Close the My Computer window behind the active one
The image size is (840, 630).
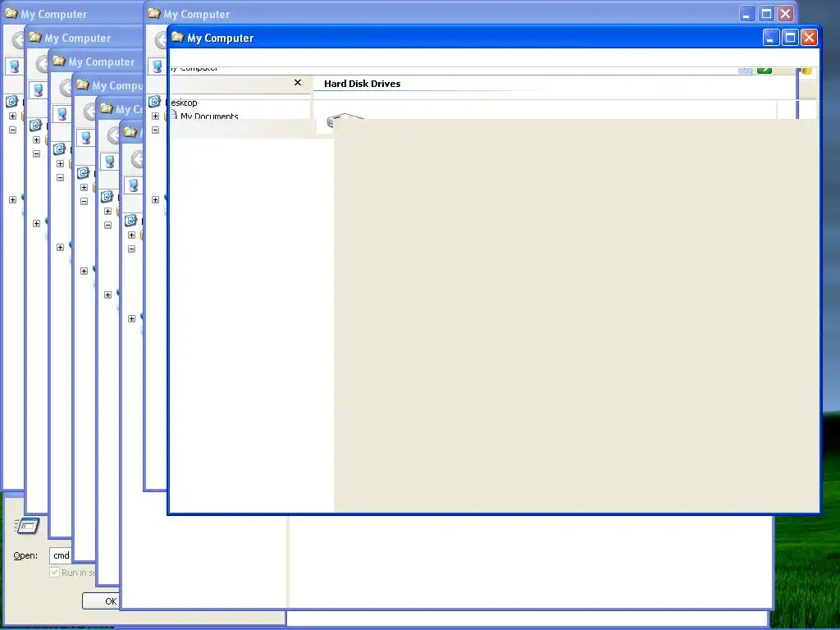click(x=785, y=14)
